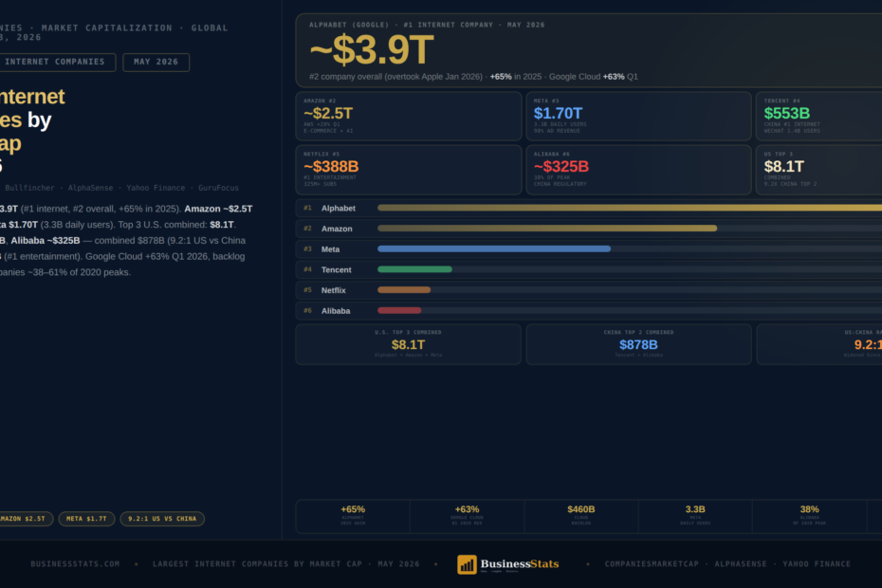The image size is (882, 588).
Task: Click the Netflix #5 ~$388B value
Action: point(331,167)
